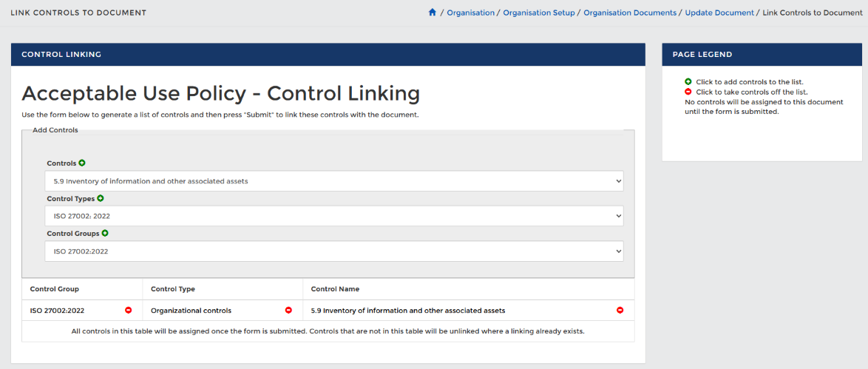
Task: Open the Controls dropdown showing 5.9 Inventory
Action: [x=333, y=180]
